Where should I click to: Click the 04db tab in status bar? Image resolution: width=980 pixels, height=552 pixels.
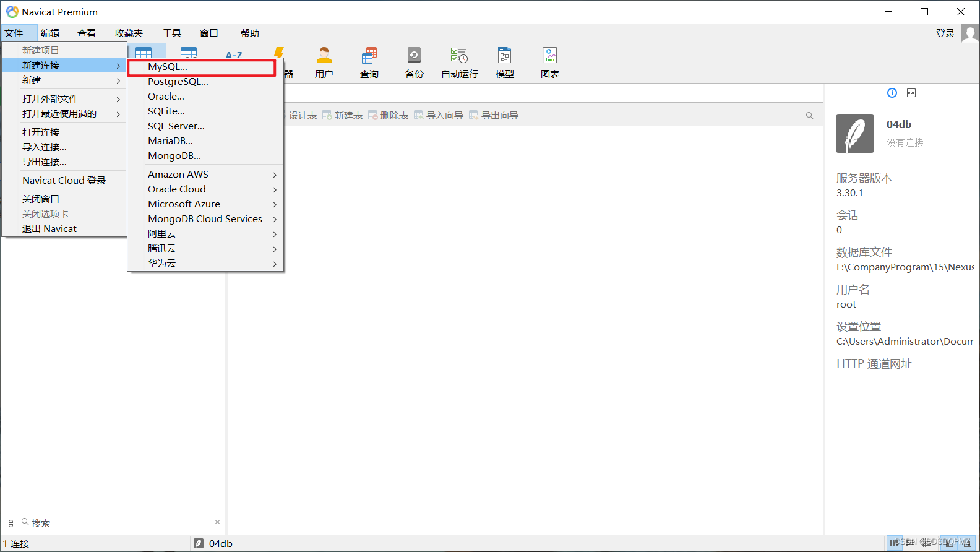[213, 543]
